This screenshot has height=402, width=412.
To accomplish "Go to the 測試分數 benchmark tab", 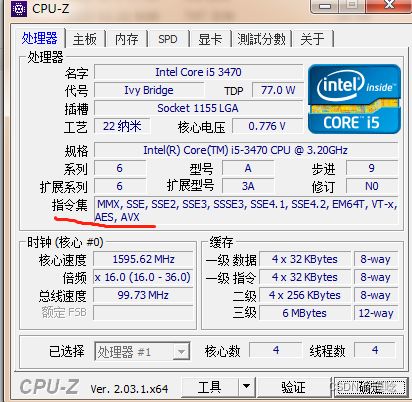I will (262, 39).
